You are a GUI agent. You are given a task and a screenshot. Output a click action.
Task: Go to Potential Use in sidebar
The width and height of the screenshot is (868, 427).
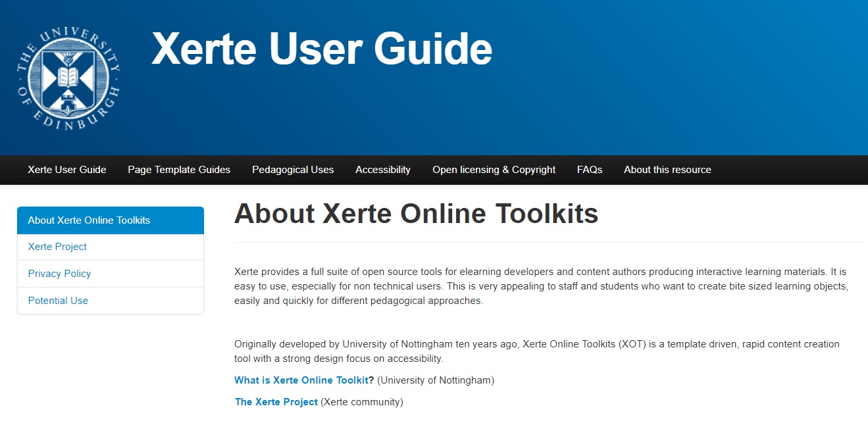111,301
